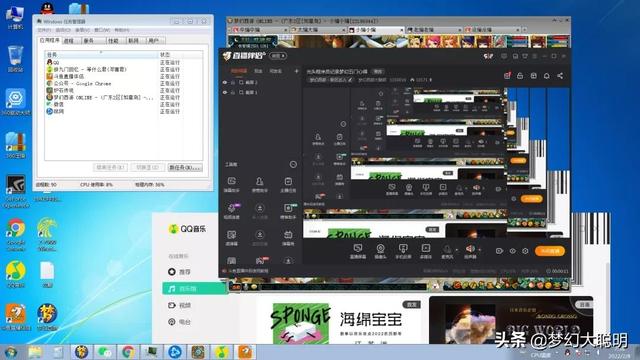The width and height of the screenshot is (640, 360).
Task: Hide the 画面2 scene layer
Action: (x=225, y=82)
